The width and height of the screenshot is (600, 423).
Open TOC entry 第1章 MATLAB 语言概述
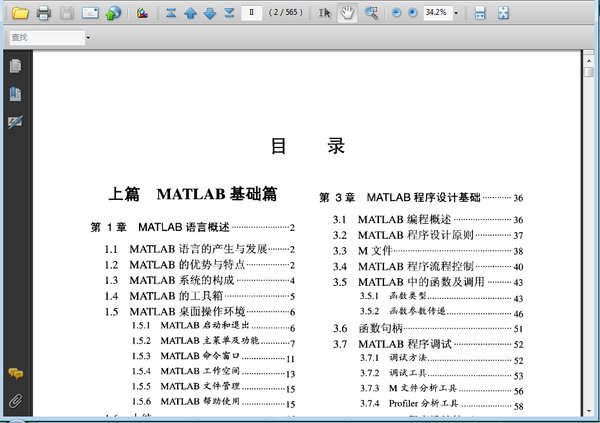[192, 227]
